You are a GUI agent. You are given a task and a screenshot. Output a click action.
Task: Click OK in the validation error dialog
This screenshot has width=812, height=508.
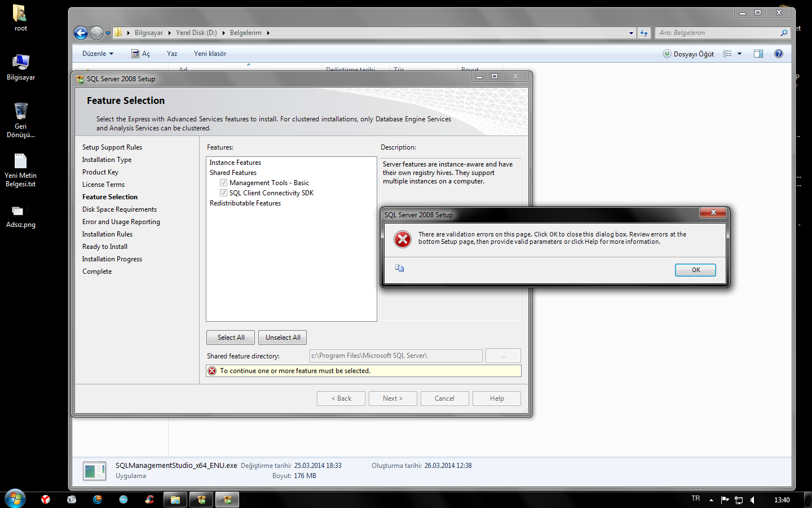pos(695,270)
